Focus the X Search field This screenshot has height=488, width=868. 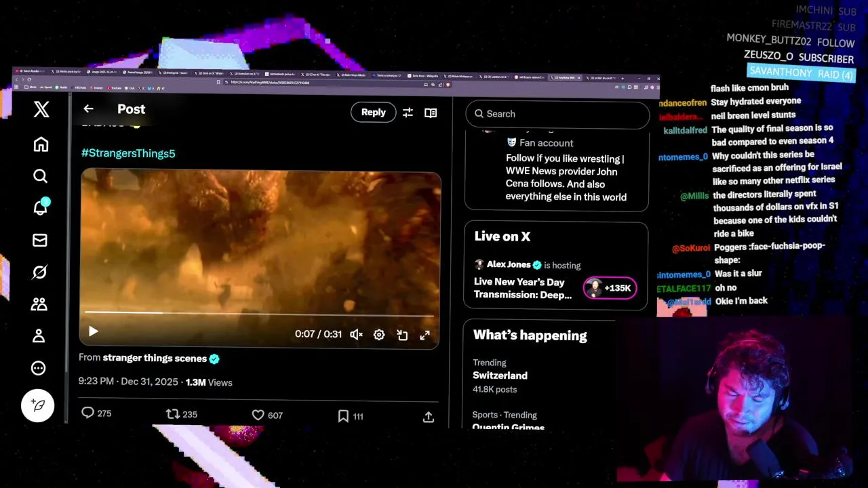557,114
